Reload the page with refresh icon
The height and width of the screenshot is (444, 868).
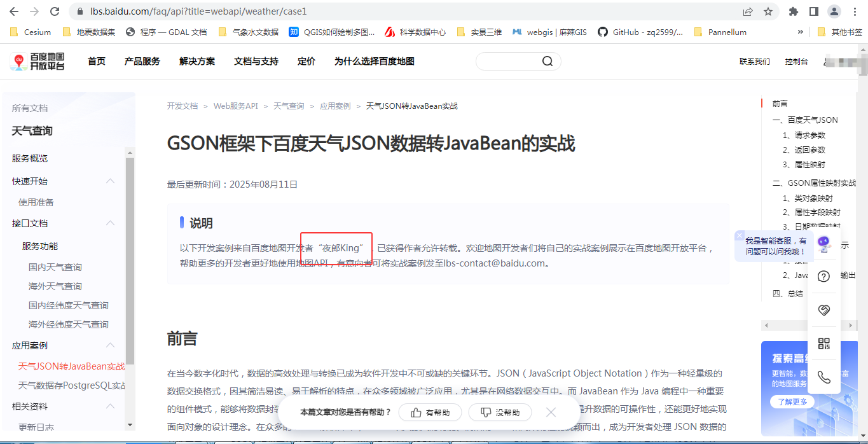point(55,11)
